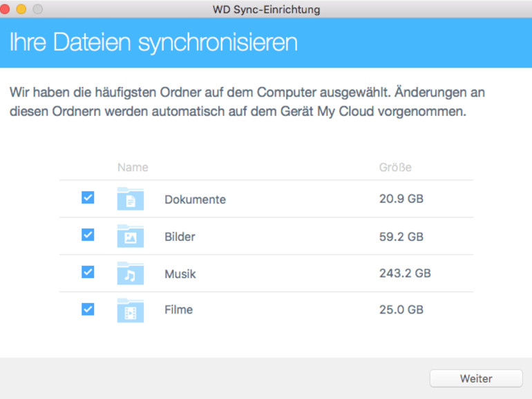Click the 243.2 GB size value
This screenshot has width=532, height=399.
[405, 273]
